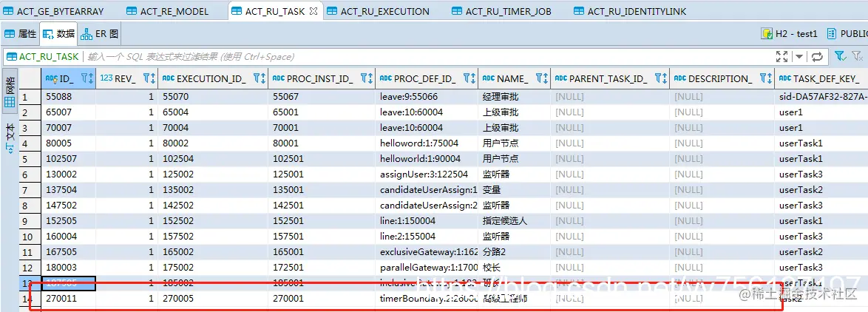Click the refresh loop icon in filter bar
The width and height of the screenshot is (868, 312).
point(817,56)
